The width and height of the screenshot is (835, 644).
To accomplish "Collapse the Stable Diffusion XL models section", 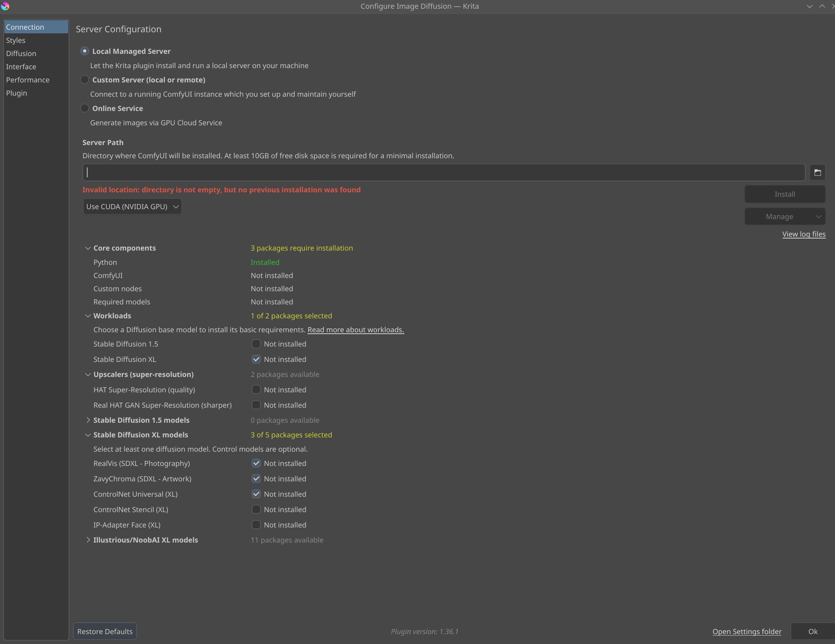I will click(88, 435).
